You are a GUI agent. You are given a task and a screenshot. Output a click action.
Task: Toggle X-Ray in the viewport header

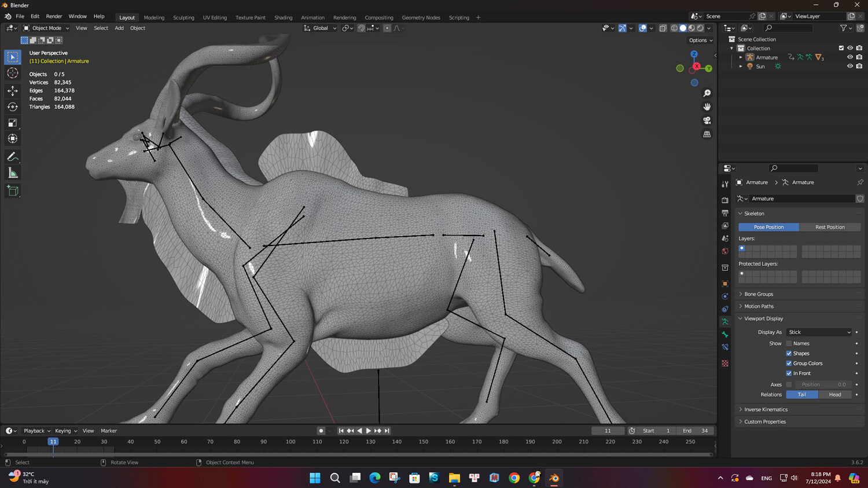pyautogui.click(x=663, y=28)
